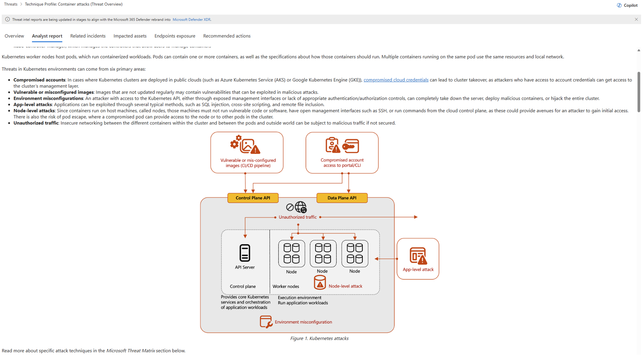The image size is (644, 355).
Task: Click the Figure 1. Kubernetes attacks caption
Action: pyautogui.click(x=319, y=339)
